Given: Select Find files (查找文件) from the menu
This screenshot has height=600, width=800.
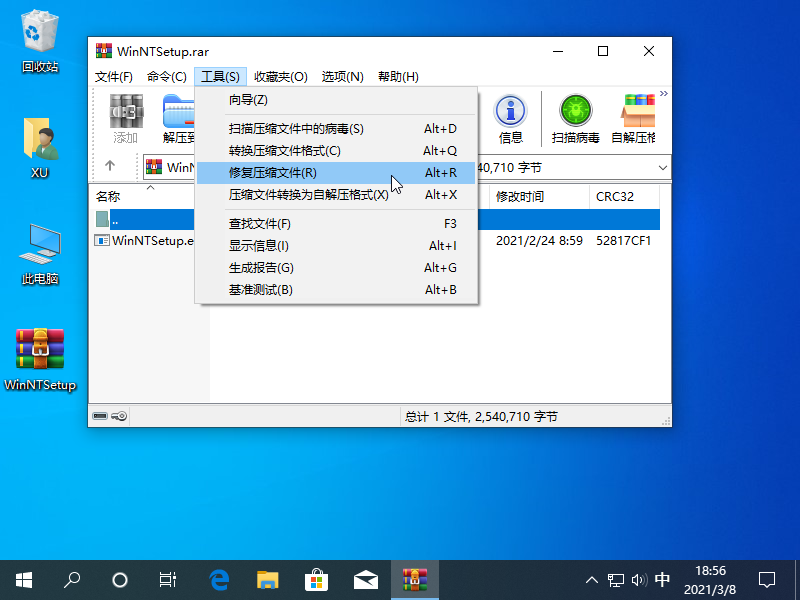Looking at the screenshot, I should (x=260, y=224).
